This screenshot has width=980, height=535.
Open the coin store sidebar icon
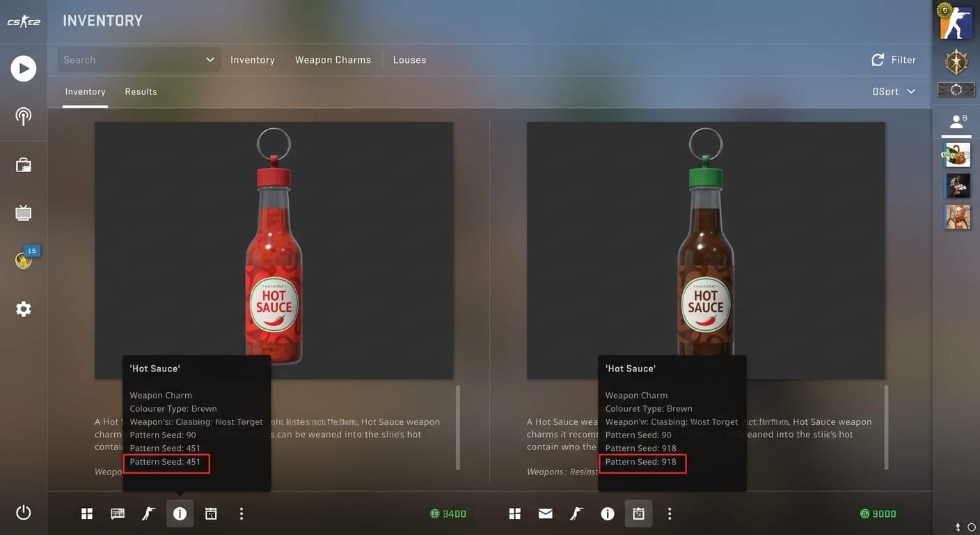pos(24,261)
